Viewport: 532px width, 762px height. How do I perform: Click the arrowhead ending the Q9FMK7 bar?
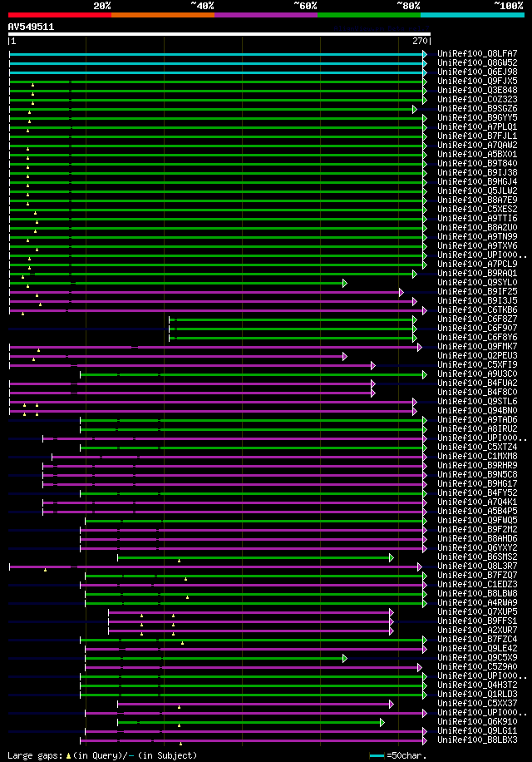(x=420, y=348)
